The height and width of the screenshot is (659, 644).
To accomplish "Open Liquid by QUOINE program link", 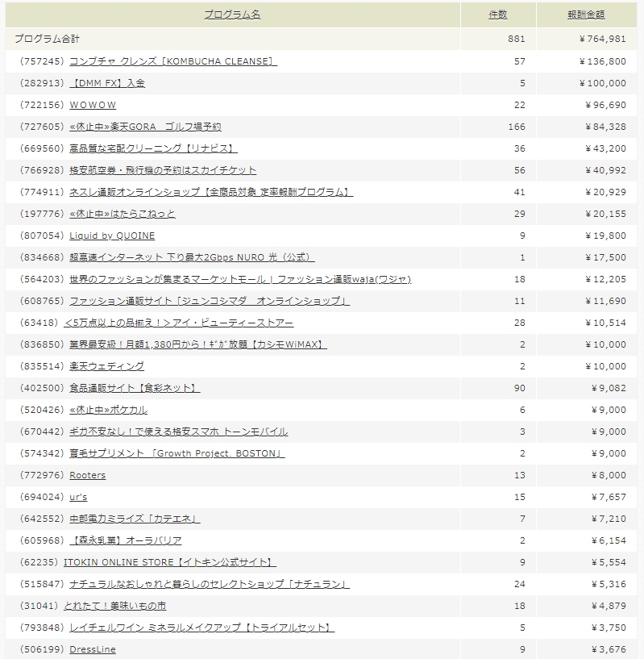I will pos(112,236).
